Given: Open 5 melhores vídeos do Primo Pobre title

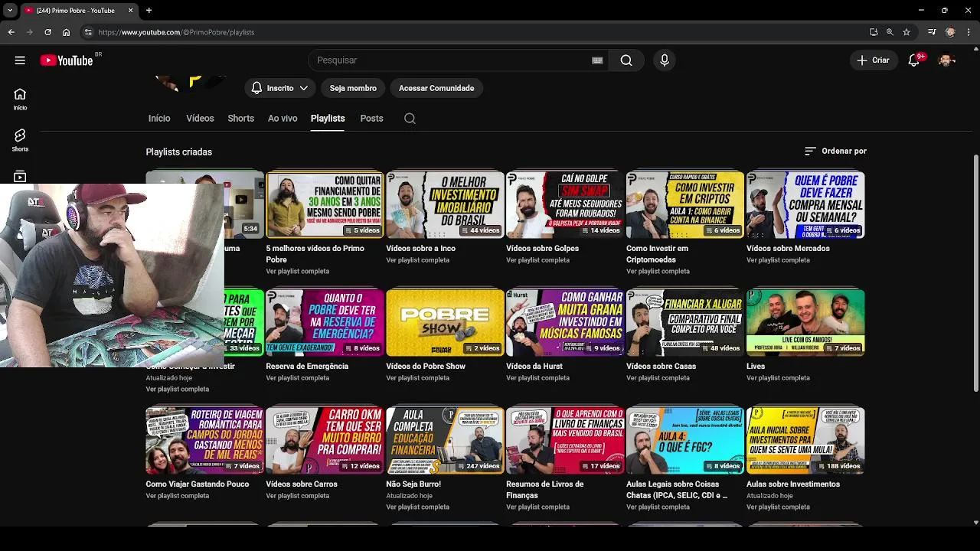Looking at the screenshot, I should (x=315, y=254).
